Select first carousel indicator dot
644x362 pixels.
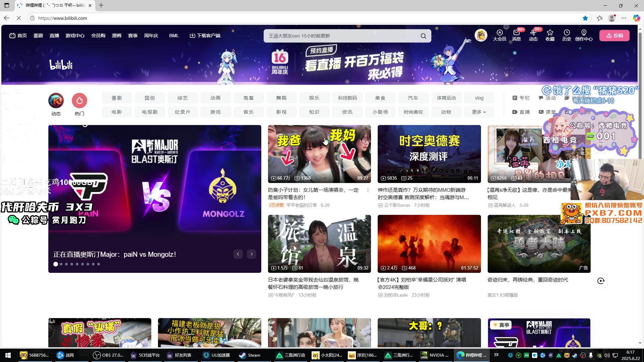pyautogui.click(x=56, y=264)
